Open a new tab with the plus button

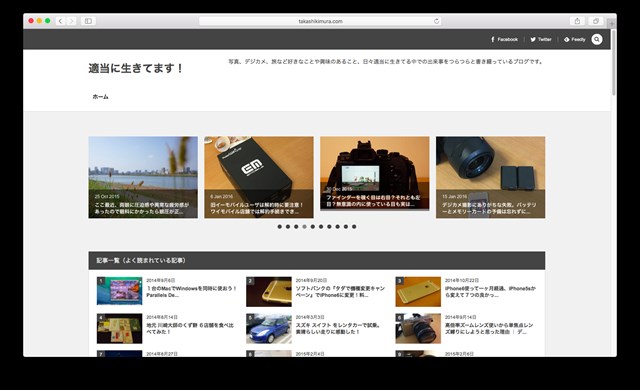(611, 24)
